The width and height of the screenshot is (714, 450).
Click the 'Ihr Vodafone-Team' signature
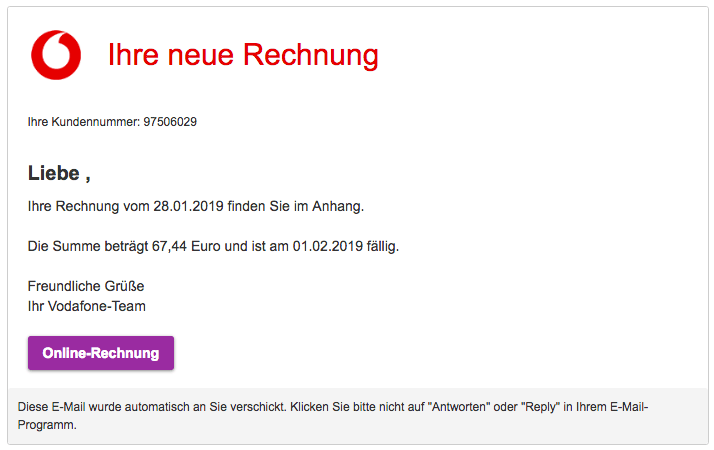coord(87,307)
